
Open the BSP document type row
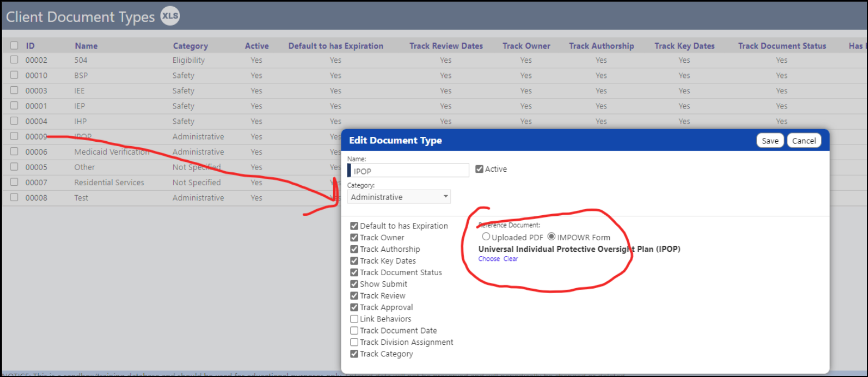(81, 75)
